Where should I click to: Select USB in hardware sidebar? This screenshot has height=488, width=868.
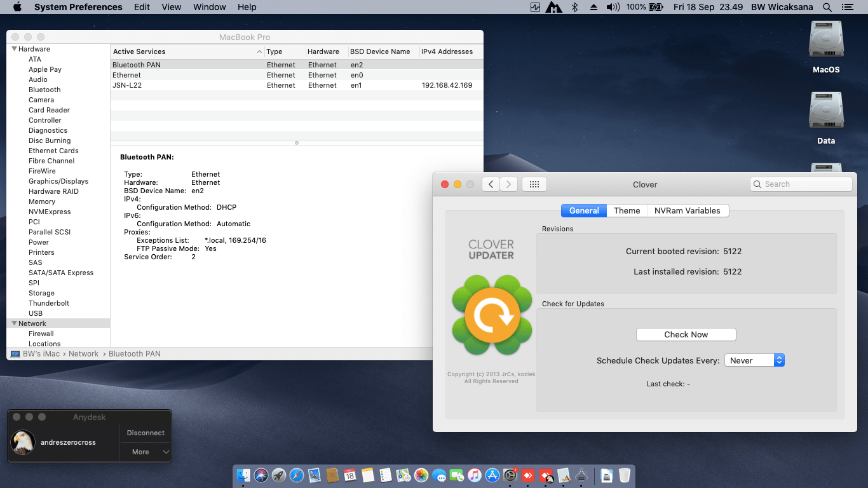coord(36,313)
